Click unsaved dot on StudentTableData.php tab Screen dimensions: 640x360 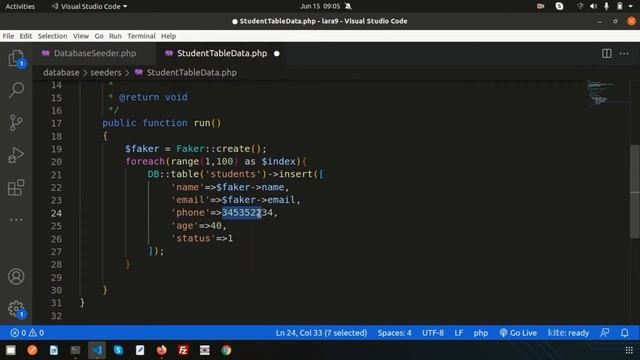tap(277, 53)
